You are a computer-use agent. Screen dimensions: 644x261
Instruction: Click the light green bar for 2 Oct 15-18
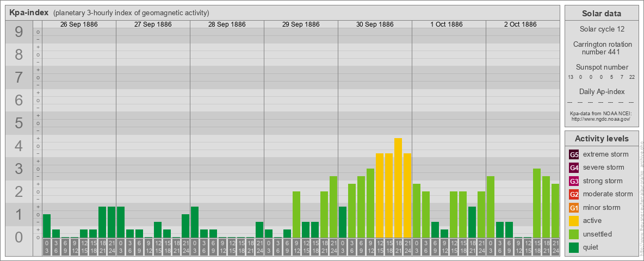[536, 203]
